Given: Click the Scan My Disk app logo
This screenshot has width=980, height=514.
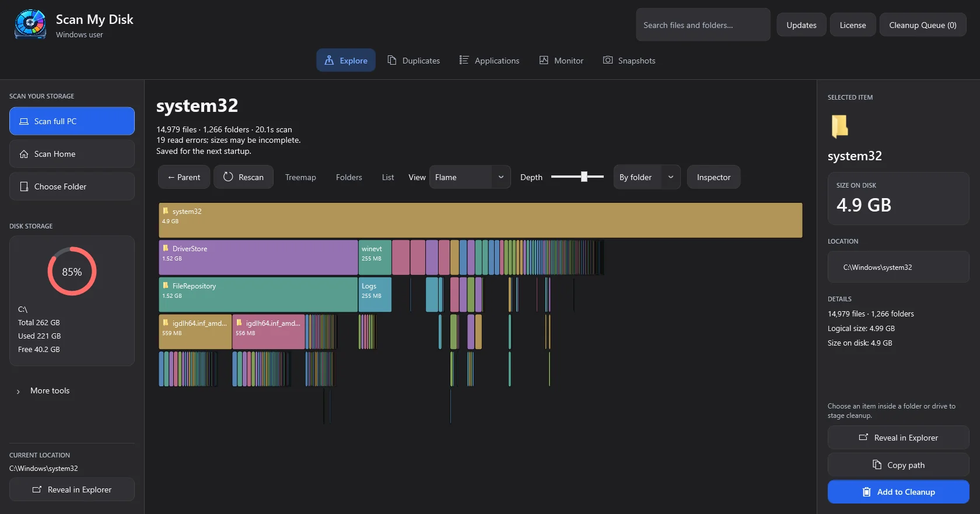Looking at the screenshot, I should pos(30,24).
